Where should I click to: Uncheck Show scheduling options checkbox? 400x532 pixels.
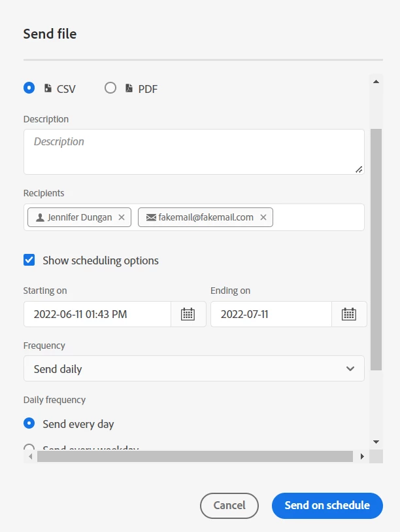click(x=29, y=260)
